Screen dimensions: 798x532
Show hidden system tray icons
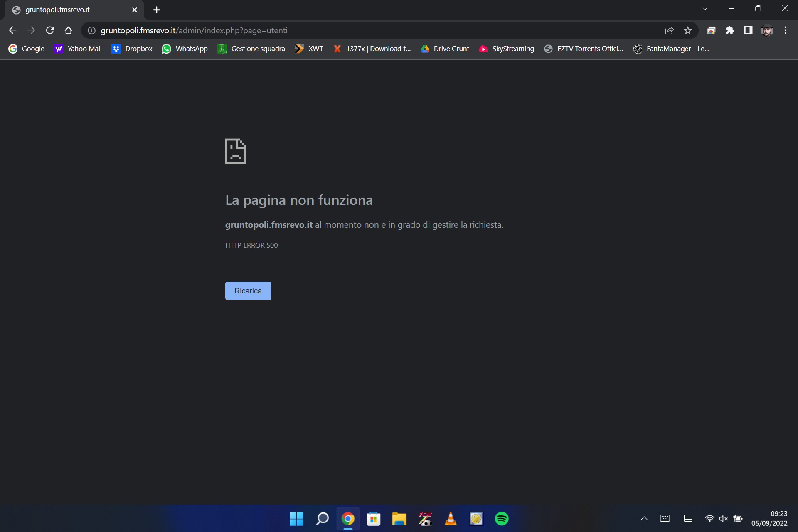coord(644,518)
